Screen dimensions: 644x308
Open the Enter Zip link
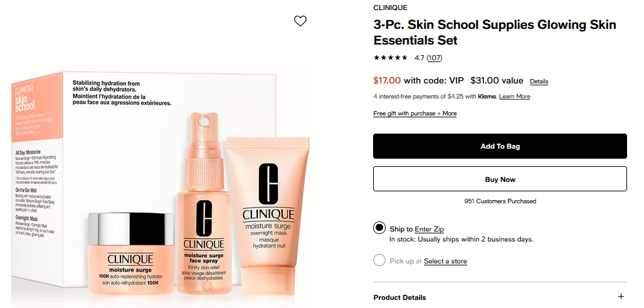click(429, 229)
